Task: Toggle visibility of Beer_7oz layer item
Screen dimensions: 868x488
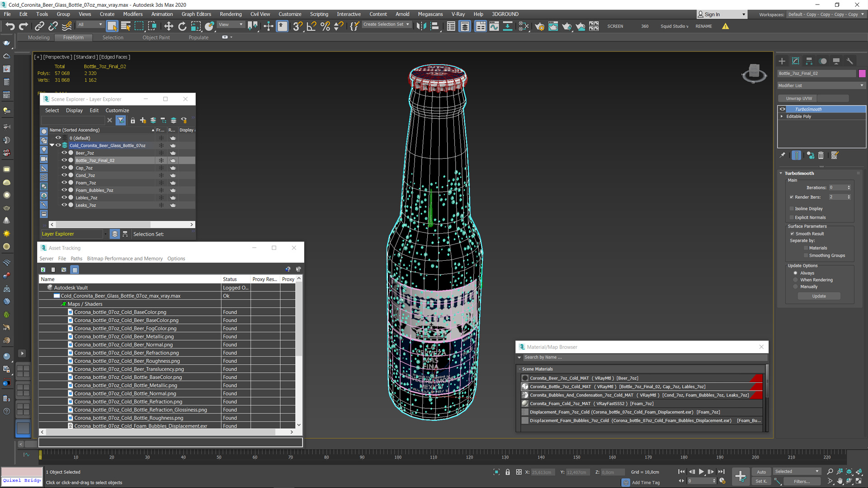Action: pos(64,153)
